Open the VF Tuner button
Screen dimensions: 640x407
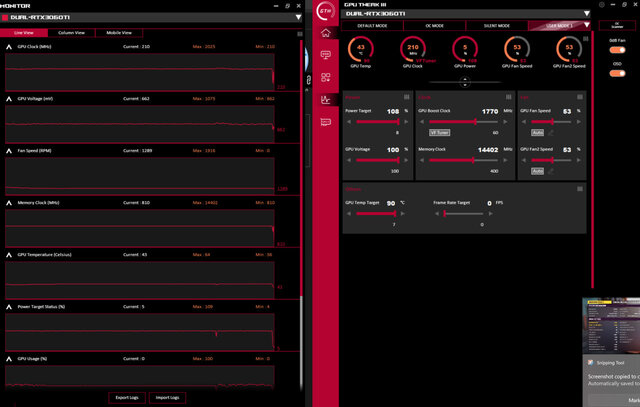click(440, 132)
